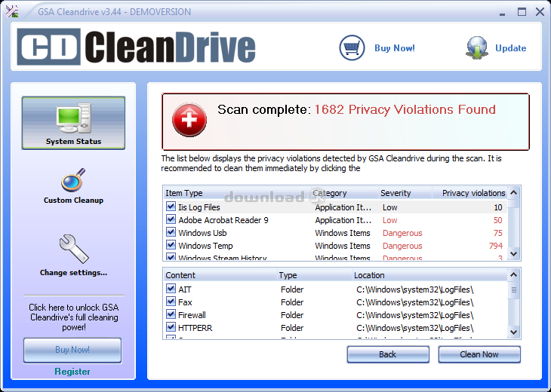Toggle the HTTPERR folder checkbox
The width and height of the screenshot is (551, 392).
[x=171, y=327]
